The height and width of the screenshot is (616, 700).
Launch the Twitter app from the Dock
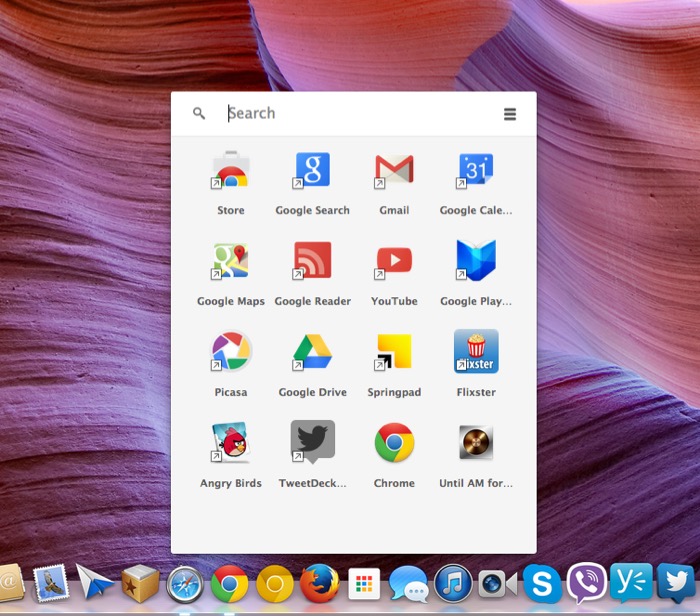click(677, 583)
